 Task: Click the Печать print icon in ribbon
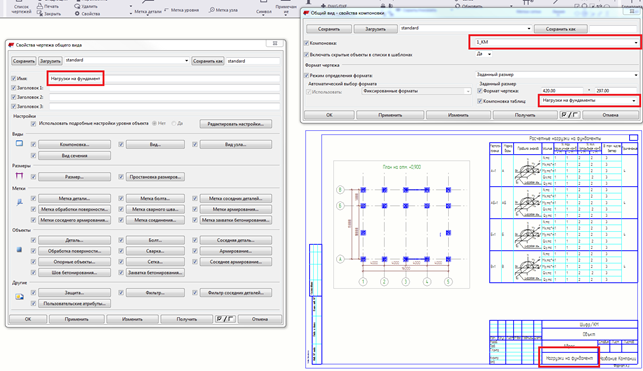click(x=40, y=6)
